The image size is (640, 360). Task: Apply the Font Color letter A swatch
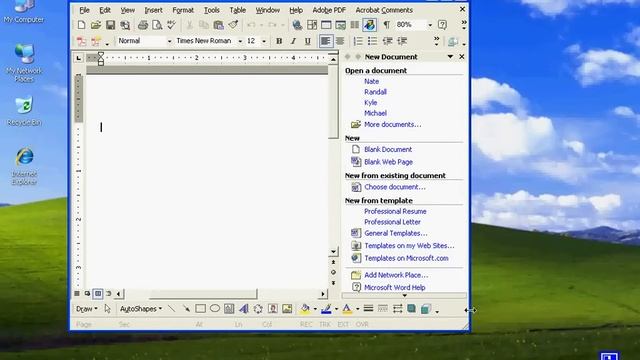pyautogui.click(x=347, y=309)
